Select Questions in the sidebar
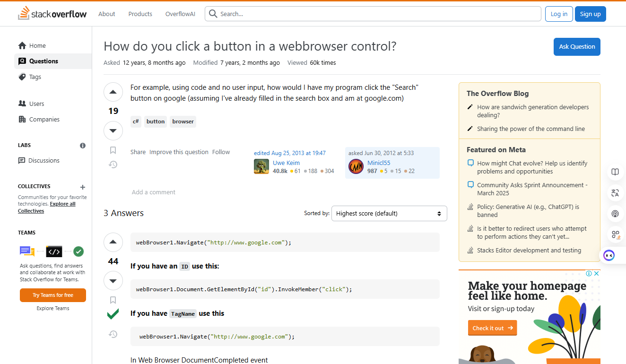This screenshot has height=364, width=626. [53, 61]
